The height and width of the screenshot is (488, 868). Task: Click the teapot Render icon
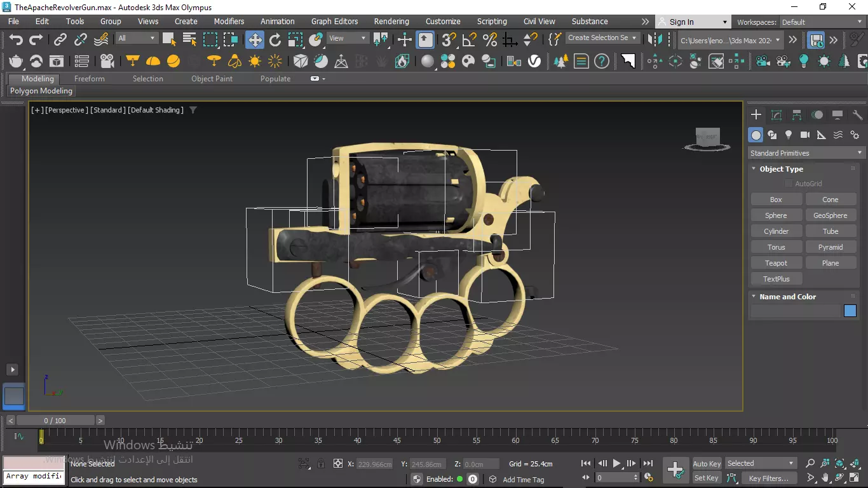[16, 61]
